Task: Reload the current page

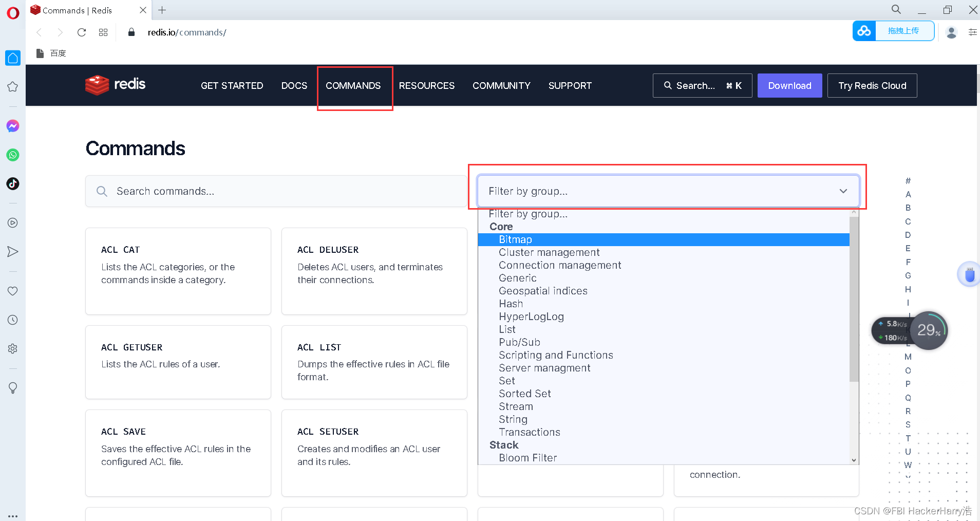Action: click(81, 32)
